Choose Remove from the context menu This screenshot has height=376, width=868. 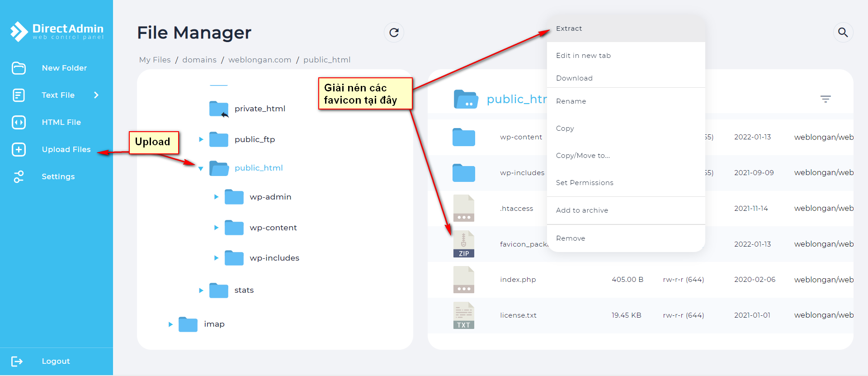click(x=626, y=238)
